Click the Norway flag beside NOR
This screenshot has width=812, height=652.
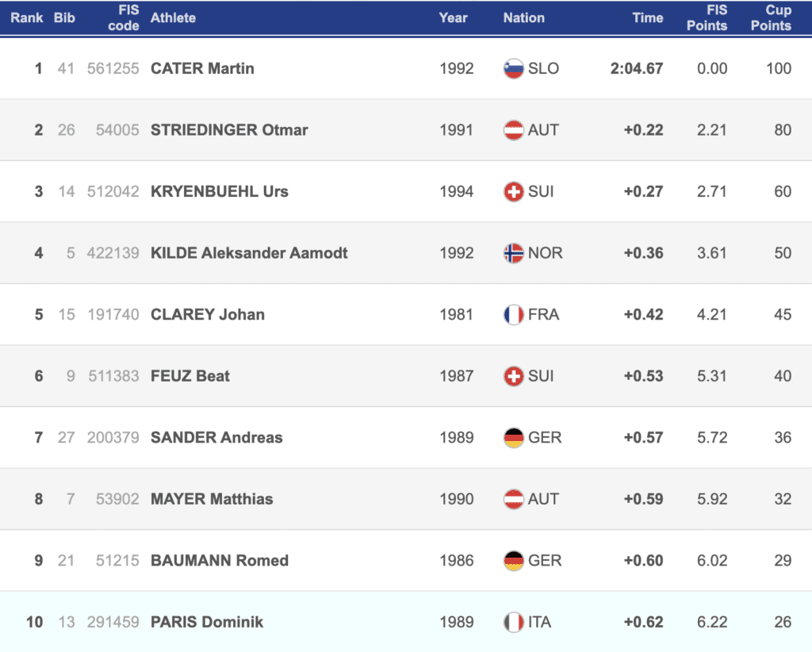click(x=514, y=253)
